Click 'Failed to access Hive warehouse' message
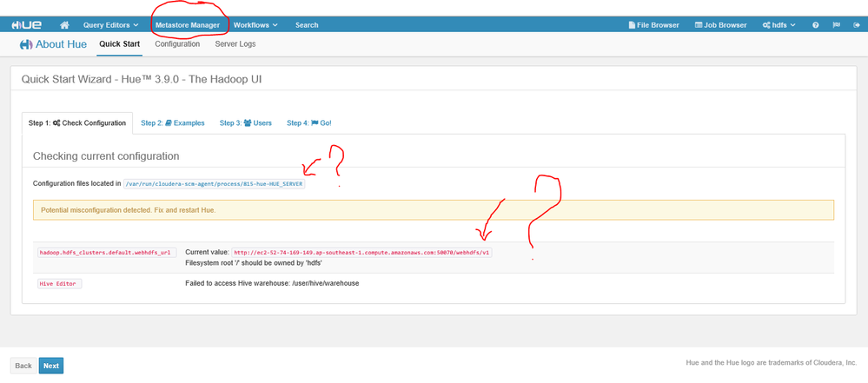This screenshot has height=383, width=868. 272,283
